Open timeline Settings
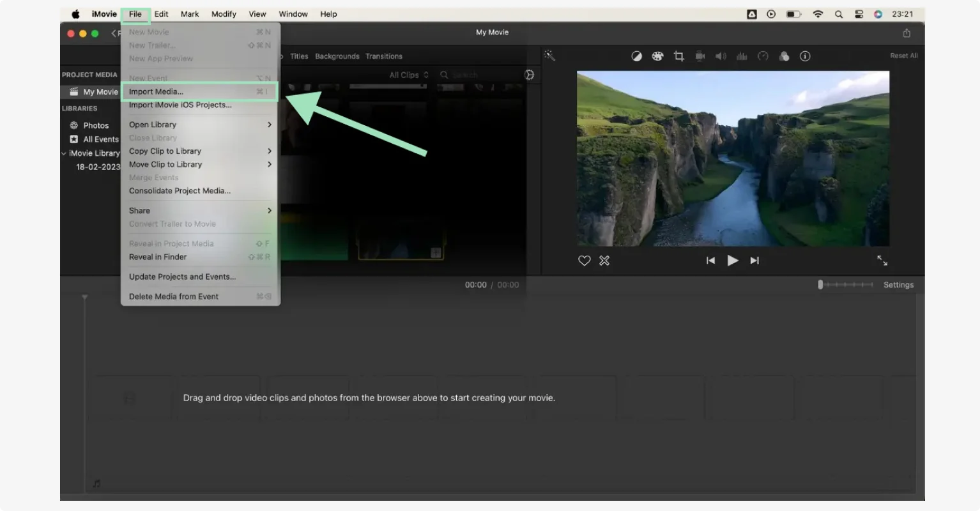Screen dimensions: 980x511 click(x=898, y=284)
